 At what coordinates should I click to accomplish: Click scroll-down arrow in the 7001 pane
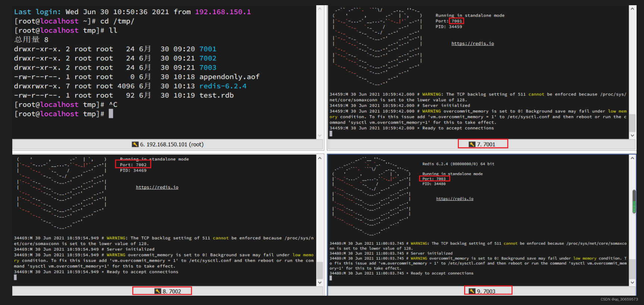tap(632, 136)
